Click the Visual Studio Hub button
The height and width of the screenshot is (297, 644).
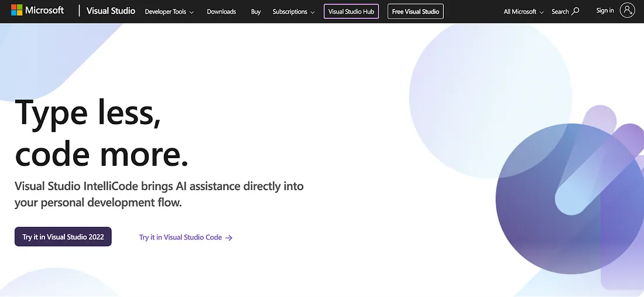click(x=351, y=12)
